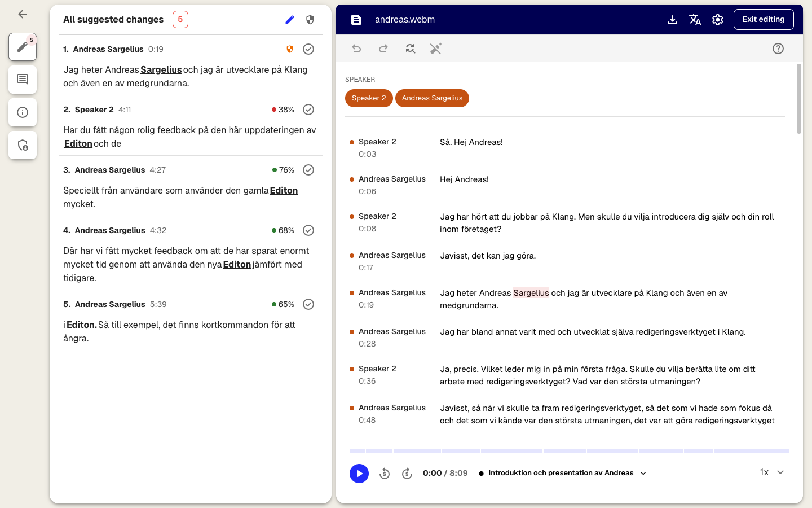Click the 38% confidence indicator
Viewport: 812px width, 508px height.
click(x=283, y=110)
